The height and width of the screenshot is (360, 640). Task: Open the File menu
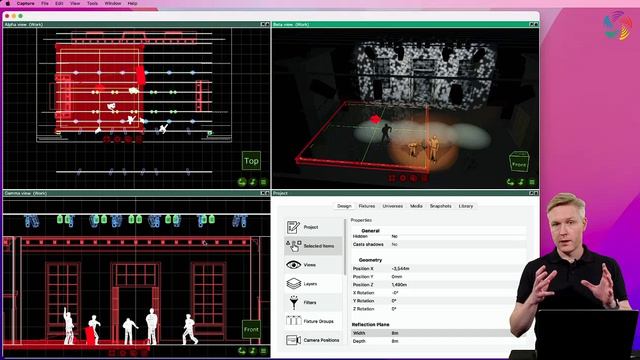pyautogui.click(x=44, y=3)
